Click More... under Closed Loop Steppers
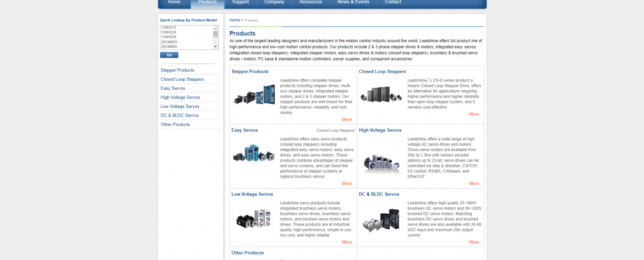This screenshot has width=644, height=260. [476, 114]
